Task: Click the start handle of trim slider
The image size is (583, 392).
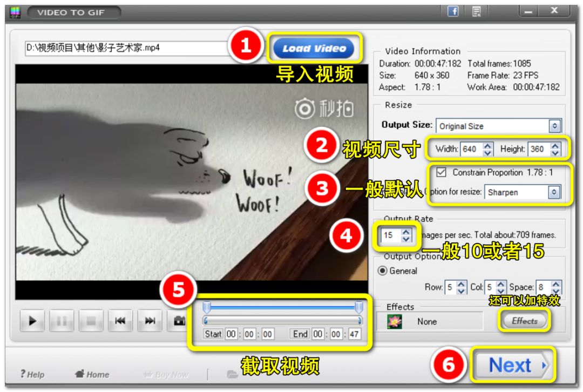Action: pos(207,307)
